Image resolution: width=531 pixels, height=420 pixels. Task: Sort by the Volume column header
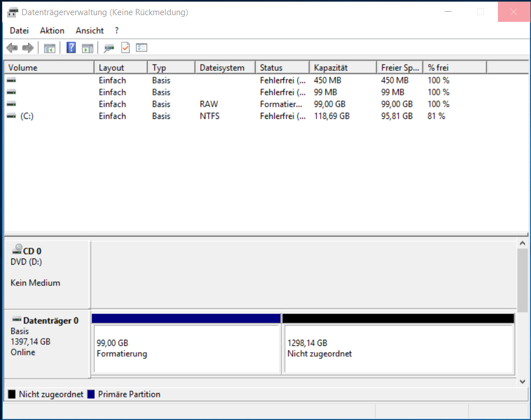click(x=49, y=67)
